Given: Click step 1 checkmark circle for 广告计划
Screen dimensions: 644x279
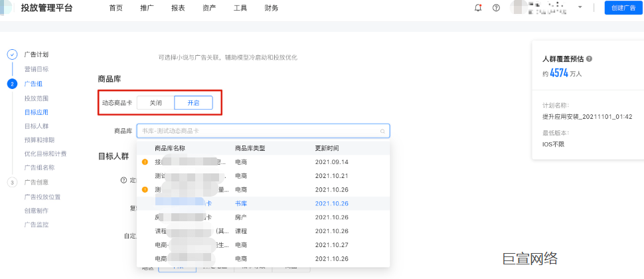Looking at the screenshot, I should (13, 54).
